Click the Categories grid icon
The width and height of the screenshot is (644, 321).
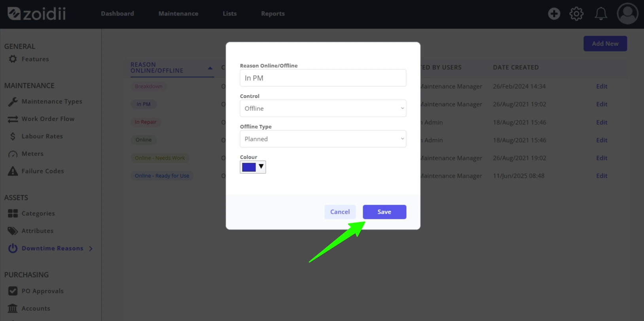pos(13,213)
